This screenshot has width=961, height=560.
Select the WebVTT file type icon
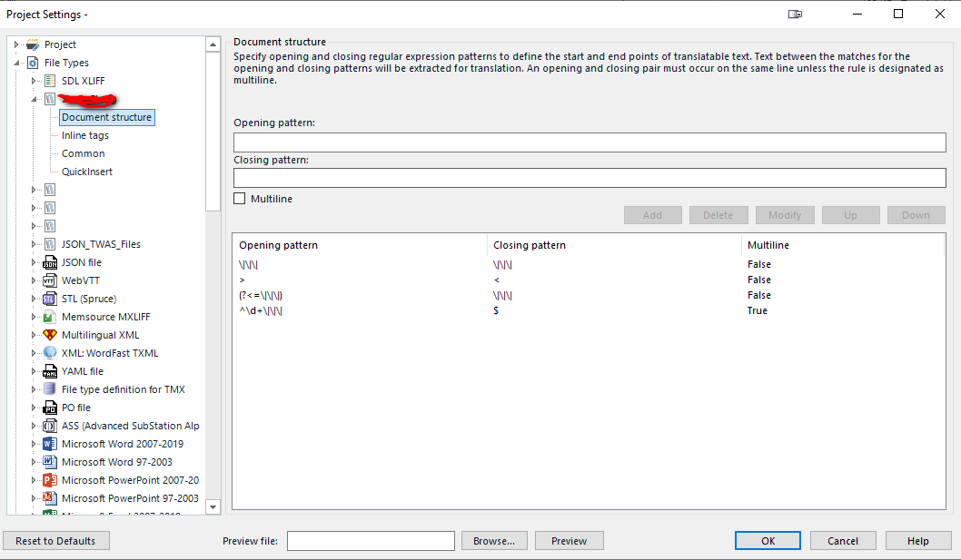coord(48,280)
